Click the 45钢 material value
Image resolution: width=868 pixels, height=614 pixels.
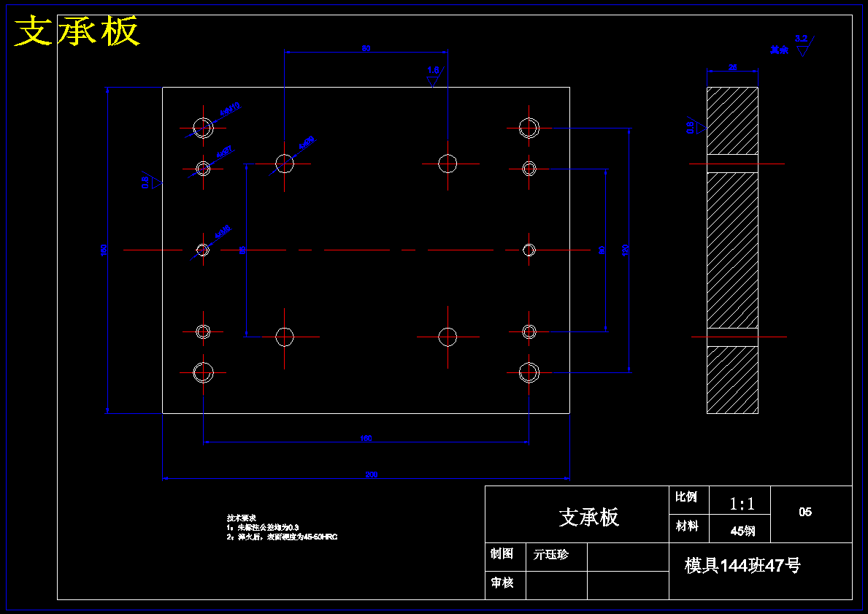[x=742, y=530]
